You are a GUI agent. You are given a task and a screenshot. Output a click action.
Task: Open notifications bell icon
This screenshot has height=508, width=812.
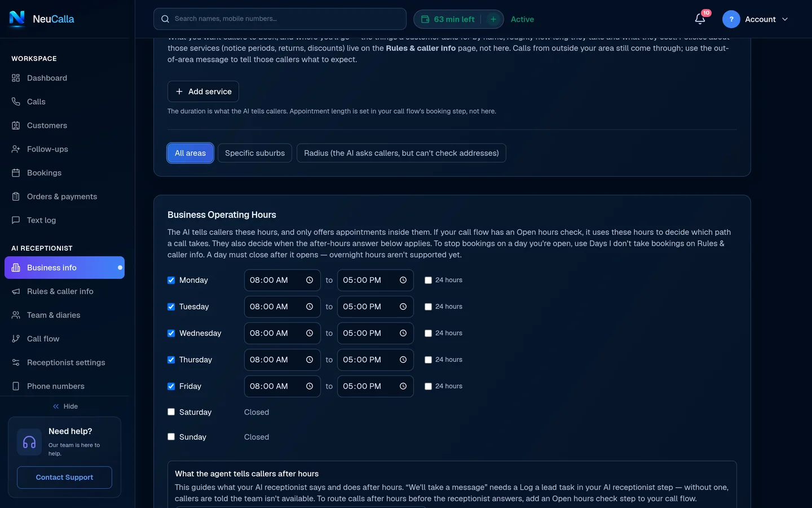(700, 19)
